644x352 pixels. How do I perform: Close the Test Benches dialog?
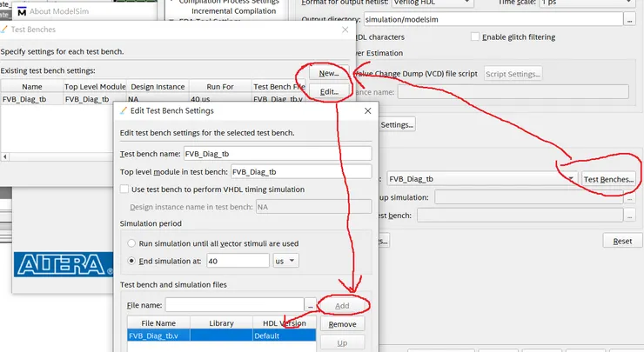345,30
